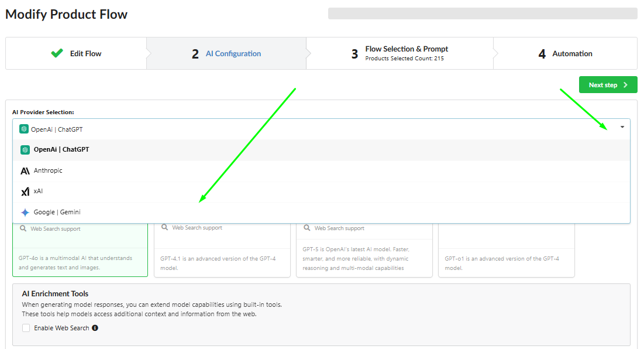Click the green Next step button

click(608, 85)
